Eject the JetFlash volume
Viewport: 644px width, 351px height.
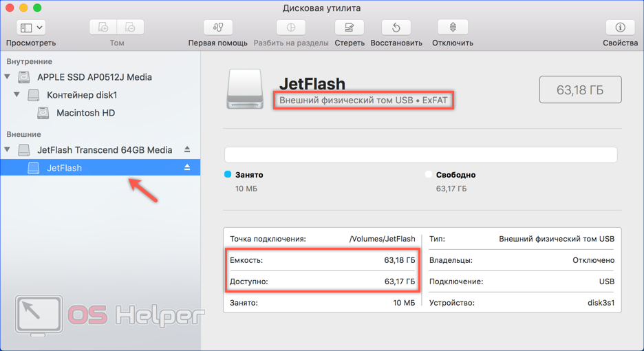(187, 168)
